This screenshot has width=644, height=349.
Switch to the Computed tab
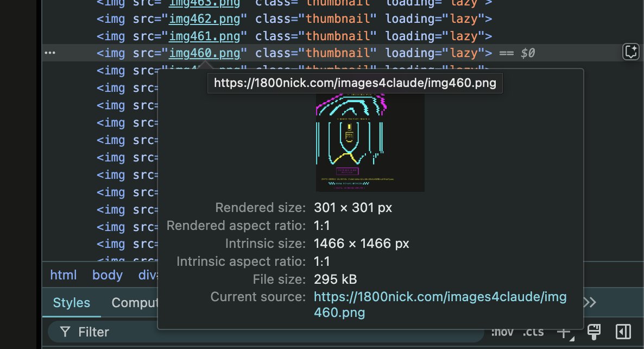click(x=137, y=303)
